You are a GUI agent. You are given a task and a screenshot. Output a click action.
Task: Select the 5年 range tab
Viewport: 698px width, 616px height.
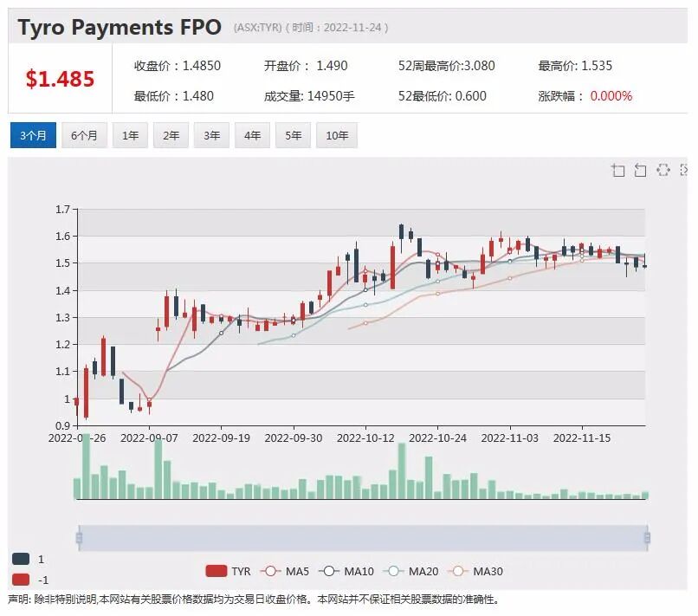tap(293, 135)
